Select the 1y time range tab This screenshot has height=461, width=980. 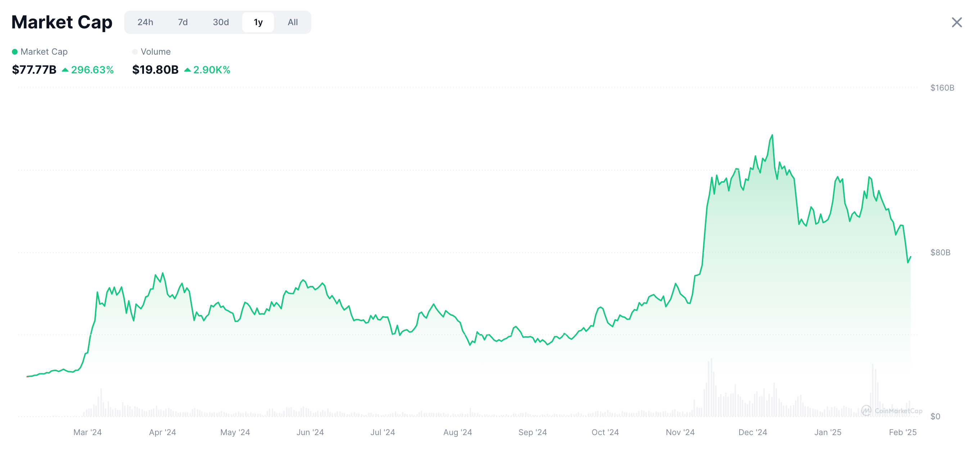(258, 22)
